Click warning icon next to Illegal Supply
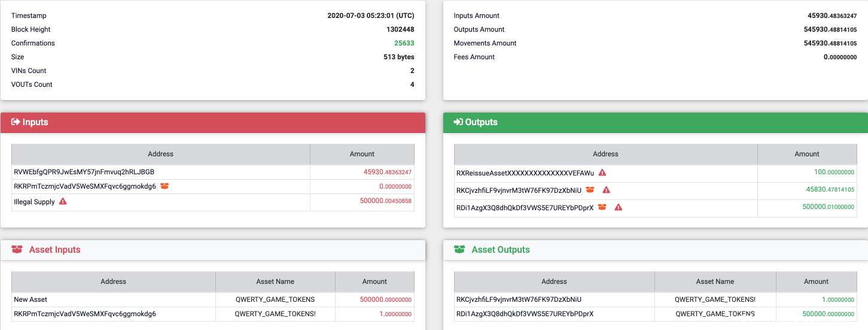 tap(63, 202)
